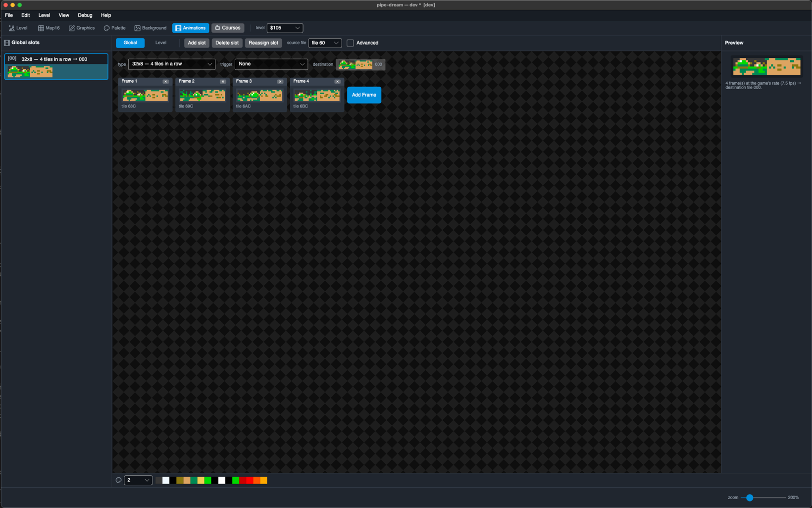Adjust the zoom slider handle

click(750, 498)
